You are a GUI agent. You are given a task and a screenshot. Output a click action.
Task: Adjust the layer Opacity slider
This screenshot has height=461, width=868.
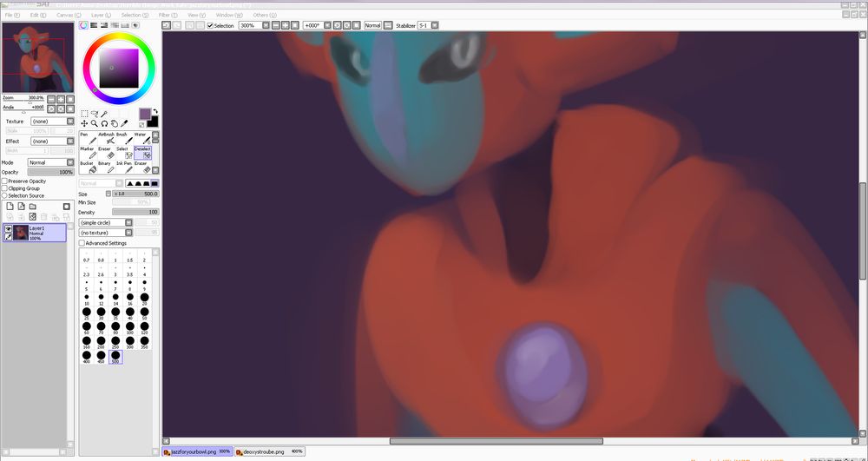point(51,172)
